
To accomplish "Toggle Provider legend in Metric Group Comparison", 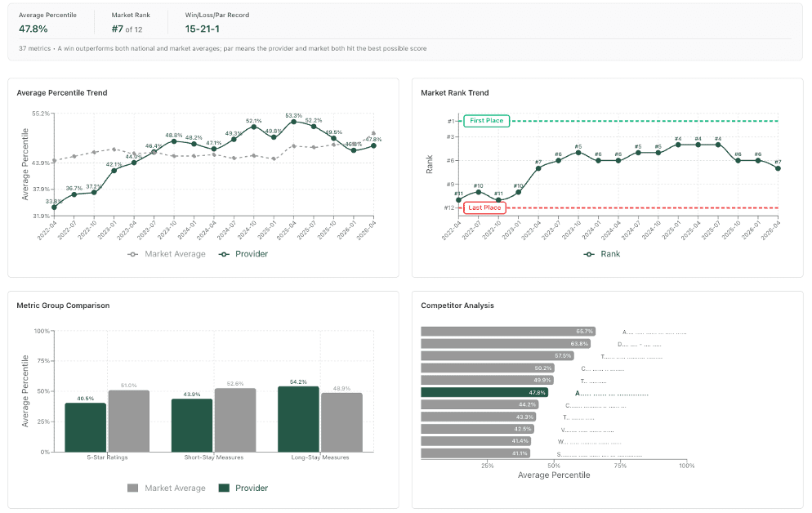I will click(243, 488).
